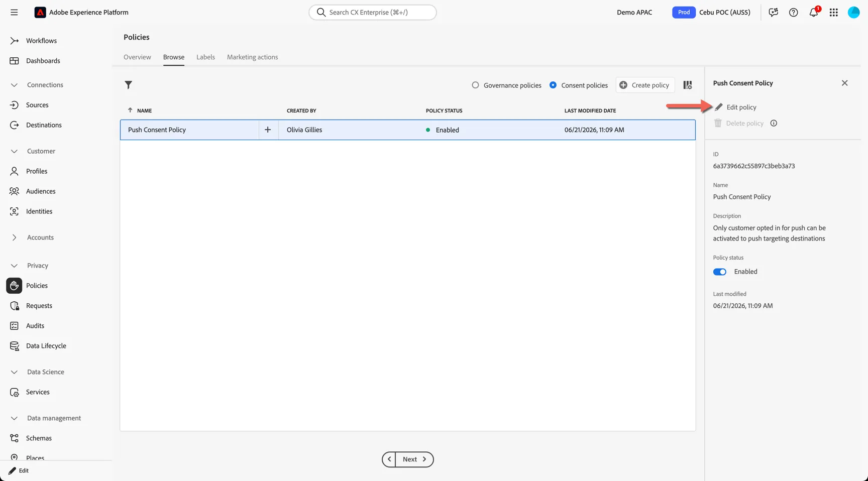The image size is (868, 481).
Task: Open the filter funnel for policies
Action: [x=129, y=85]
